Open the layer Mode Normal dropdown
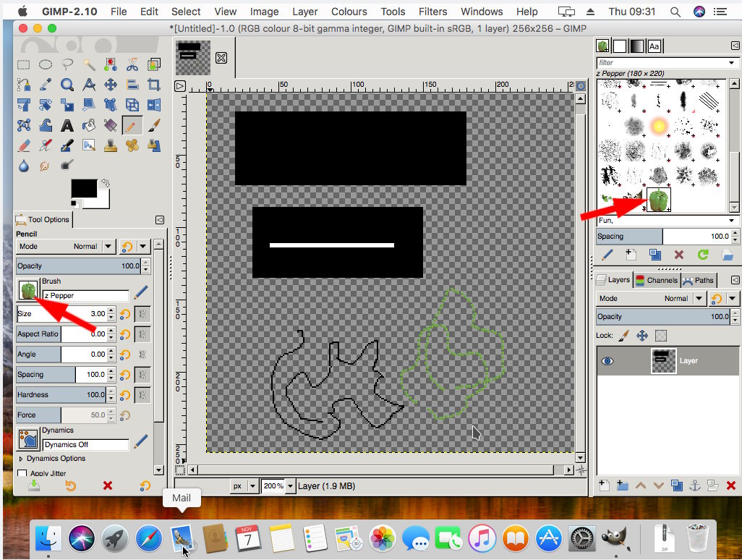This screenshot has height=560, width=742. pyautogui.click(x=651, y=298)
